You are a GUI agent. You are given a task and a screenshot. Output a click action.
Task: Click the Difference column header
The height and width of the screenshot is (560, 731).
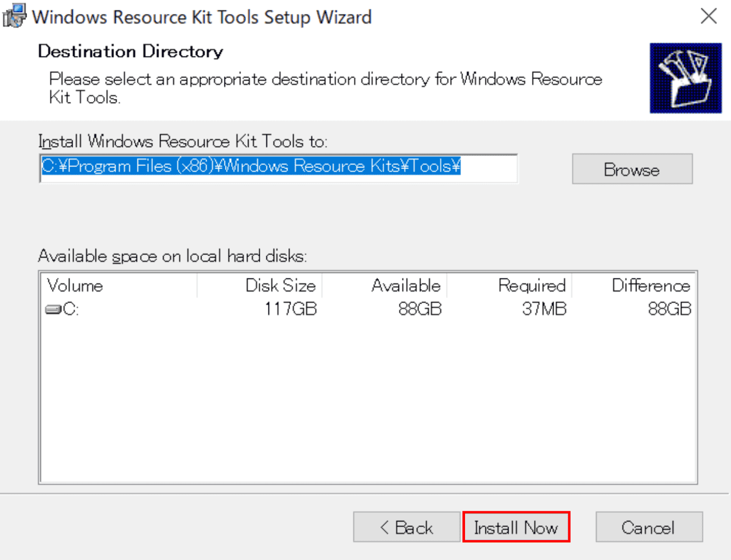(x=634, y=286)
